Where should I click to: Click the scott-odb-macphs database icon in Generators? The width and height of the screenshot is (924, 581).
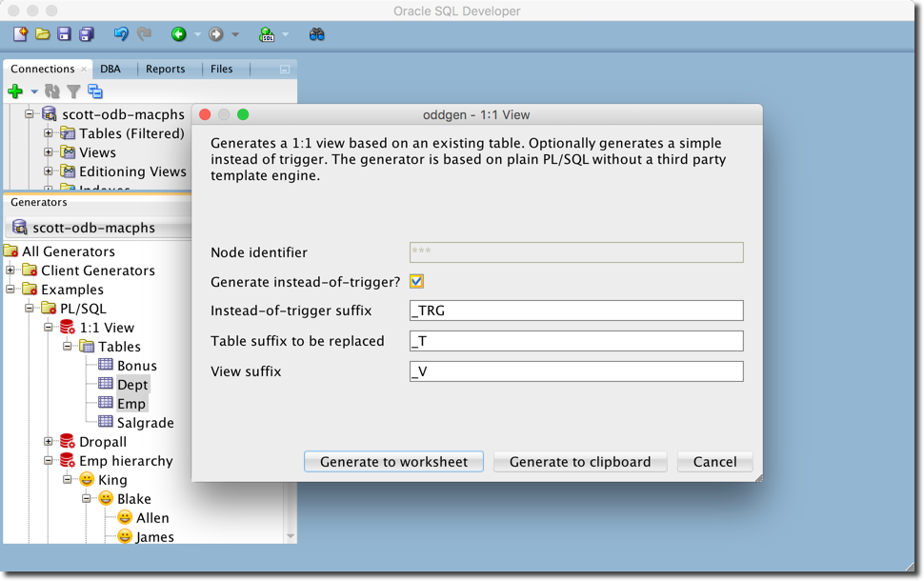click(x=20, y=227)
